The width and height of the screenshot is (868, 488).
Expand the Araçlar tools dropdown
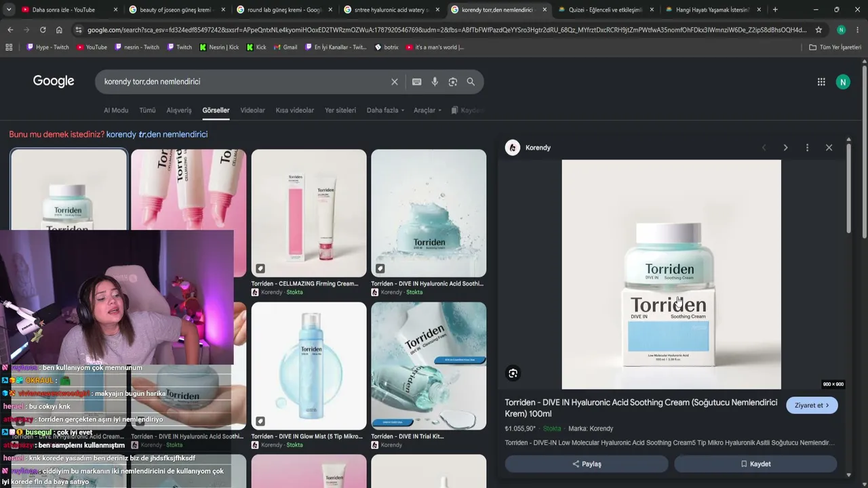tap(427, 110)
